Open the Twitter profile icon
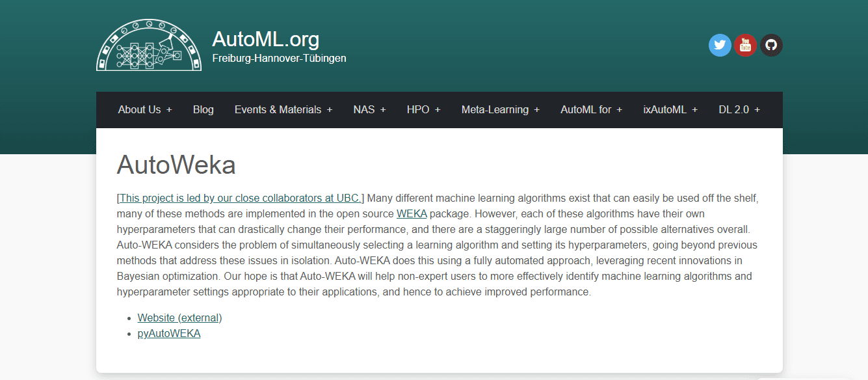Image resolution: width=868 pixels, height=380 pixels. (x=720, y=45)
